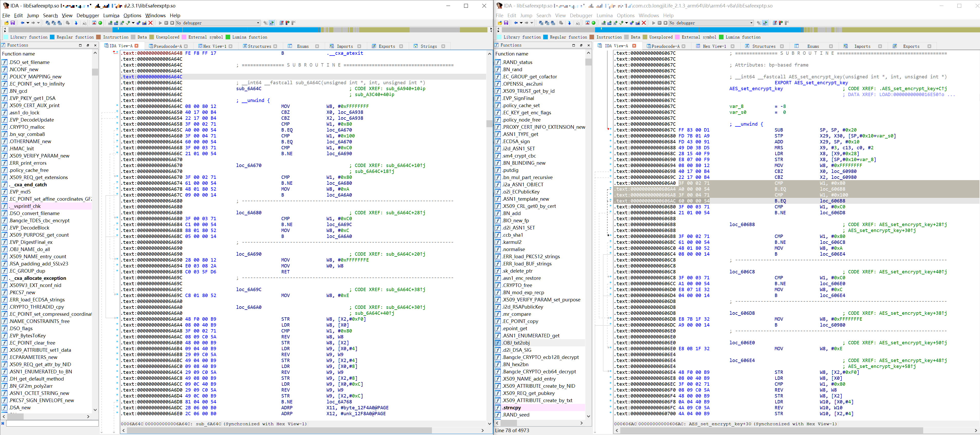The image size is (980, 435).
Task: Click blue down-arrow icon in left toolbar
Action: 76,23
